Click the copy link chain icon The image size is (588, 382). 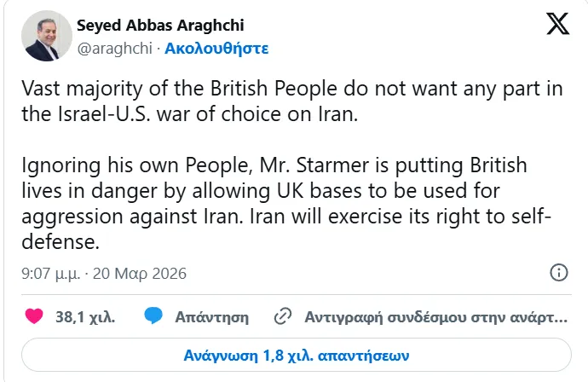[283, 317]
